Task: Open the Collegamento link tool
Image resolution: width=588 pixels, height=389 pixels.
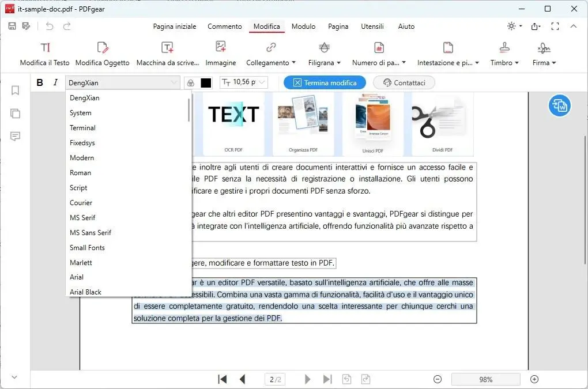Action: (271, 54)
